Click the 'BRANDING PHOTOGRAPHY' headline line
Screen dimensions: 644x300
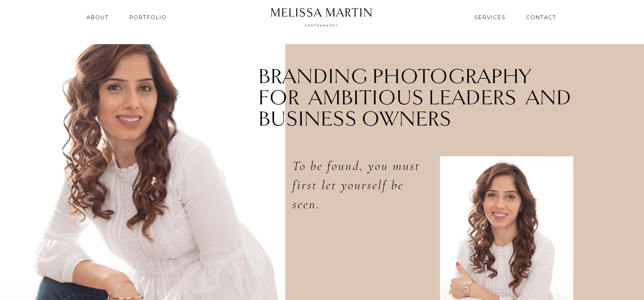(x=395, y=76)
